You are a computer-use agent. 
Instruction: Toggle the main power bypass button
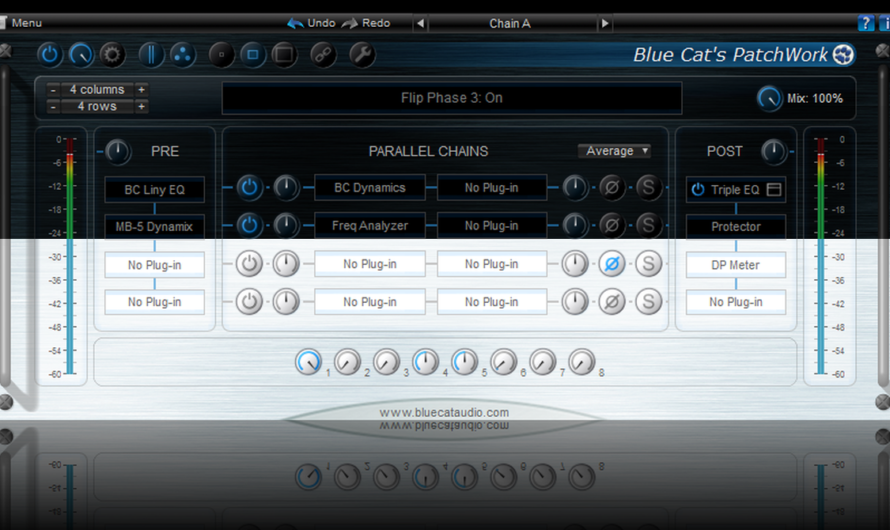pos(50,55)
